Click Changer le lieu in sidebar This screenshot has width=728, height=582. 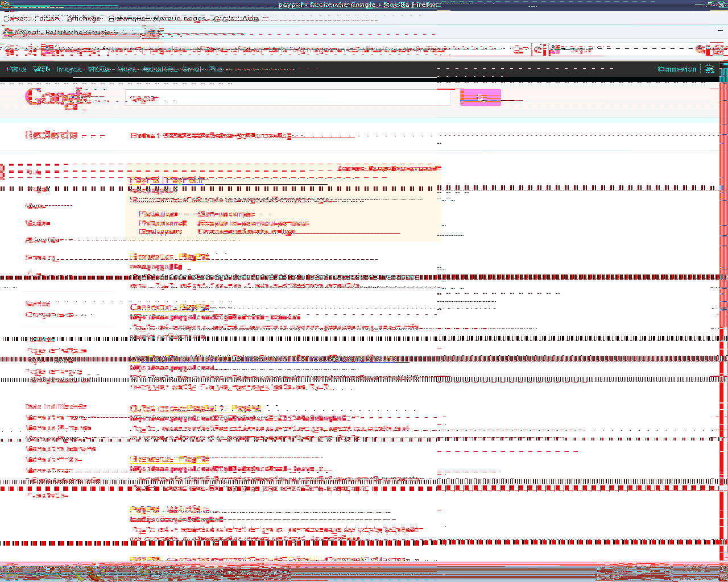pos(49,314)
